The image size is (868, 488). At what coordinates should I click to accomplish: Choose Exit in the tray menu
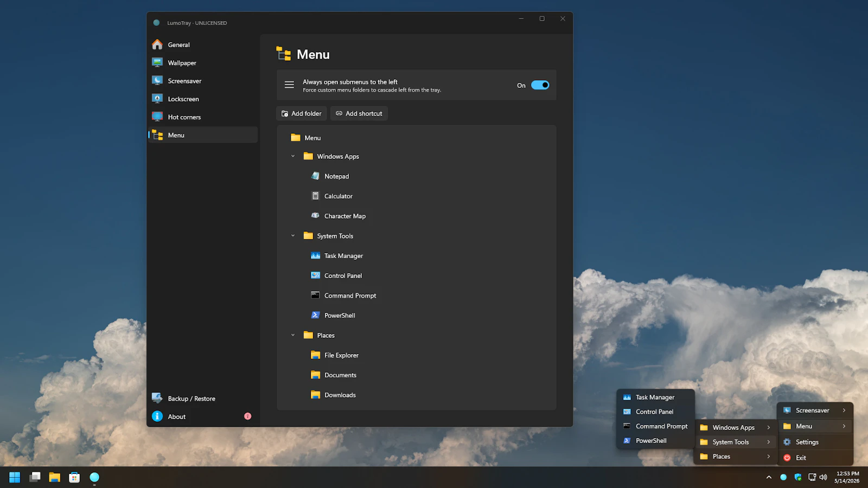(x=815, y=458)
